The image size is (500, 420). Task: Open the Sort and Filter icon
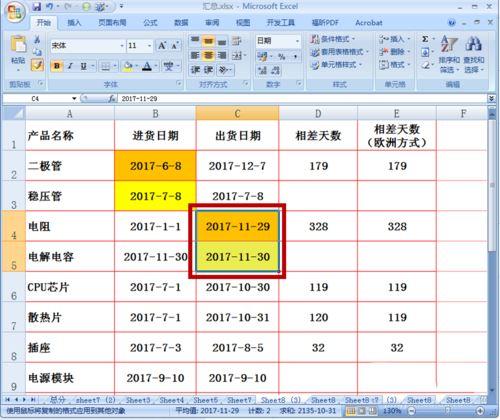[x=449, y=44]
